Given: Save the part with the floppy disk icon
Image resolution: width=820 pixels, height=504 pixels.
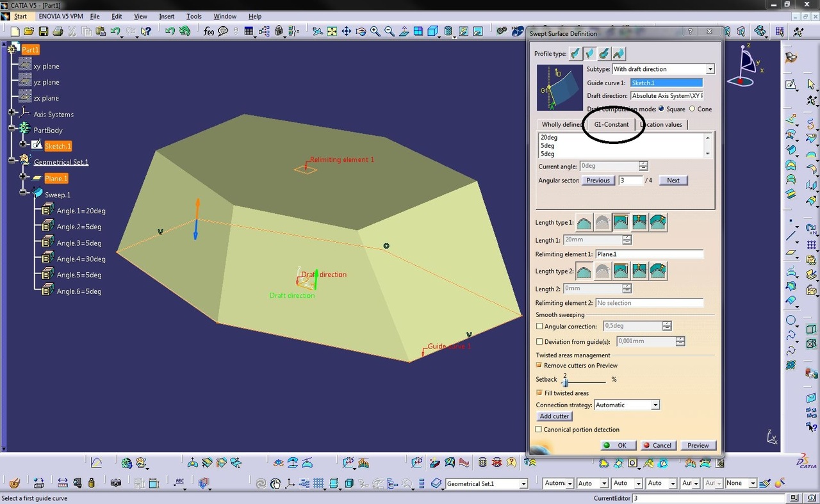Looking at the screenshot, I should click(44, 31).
